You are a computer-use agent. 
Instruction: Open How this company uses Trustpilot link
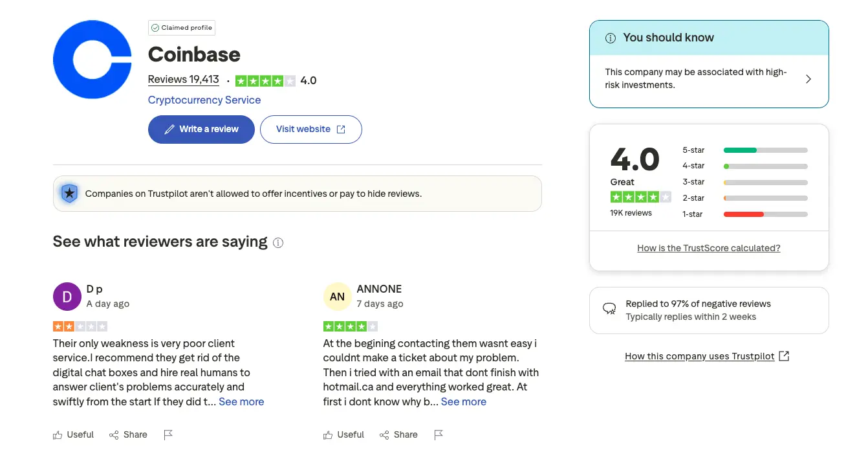[x=700, y=356]
